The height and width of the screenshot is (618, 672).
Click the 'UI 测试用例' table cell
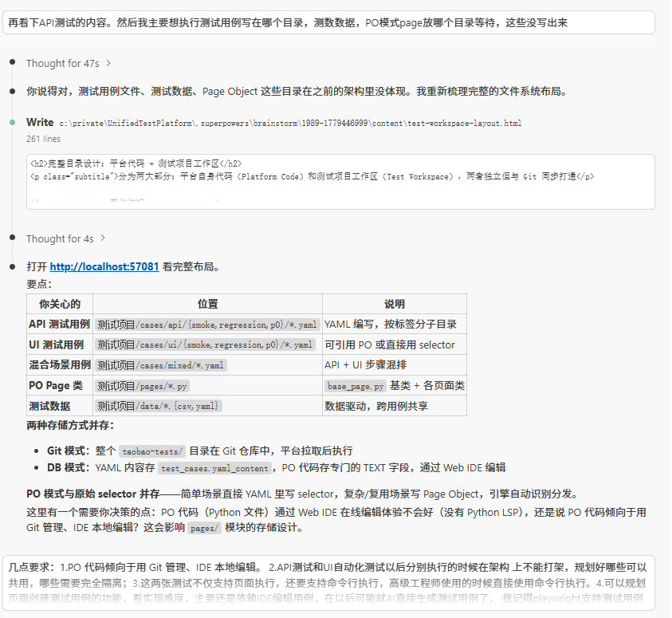pos(60,344)
